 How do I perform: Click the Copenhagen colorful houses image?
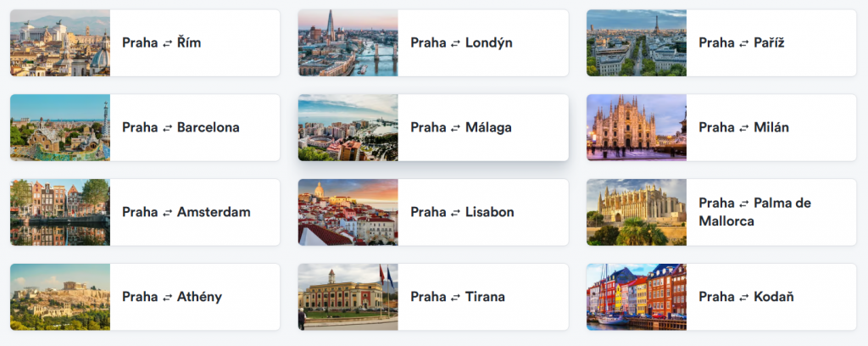pyautogui.click(x=637, y=297)
